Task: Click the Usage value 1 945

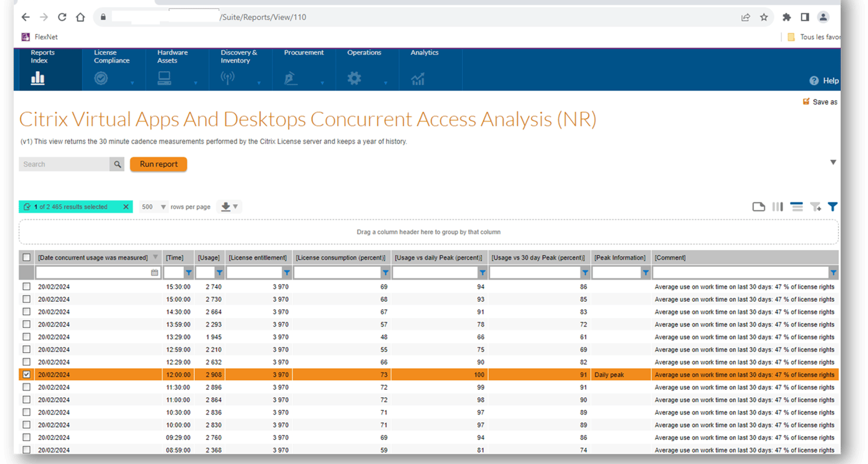Action: tap(213, 337)
